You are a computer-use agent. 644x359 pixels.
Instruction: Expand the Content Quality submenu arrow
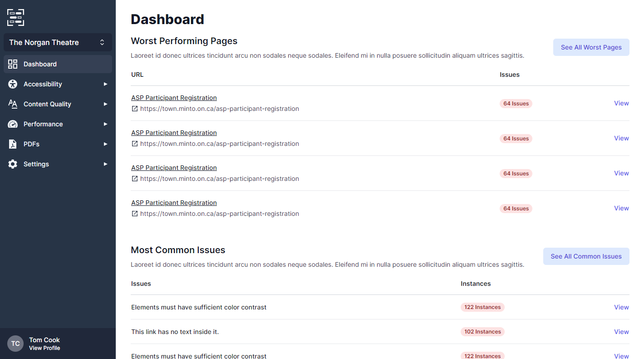coord(105,104)
